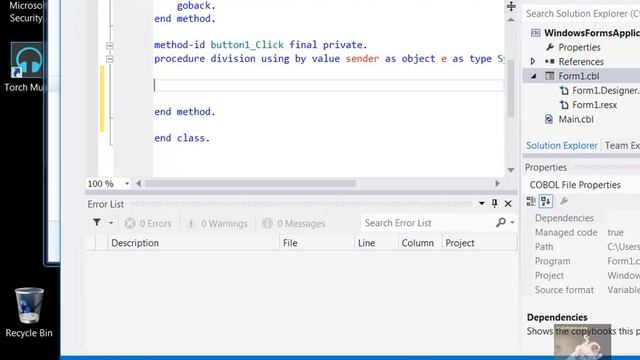Screen dimensions: 640x360
Task: Collapse the Form1.cbl node
Action: tap(533, 76)
